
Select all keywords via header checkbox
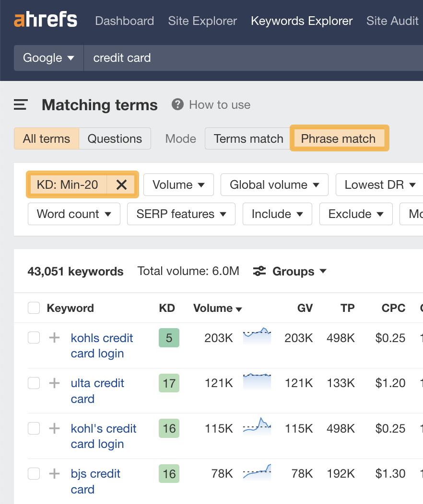34,308
